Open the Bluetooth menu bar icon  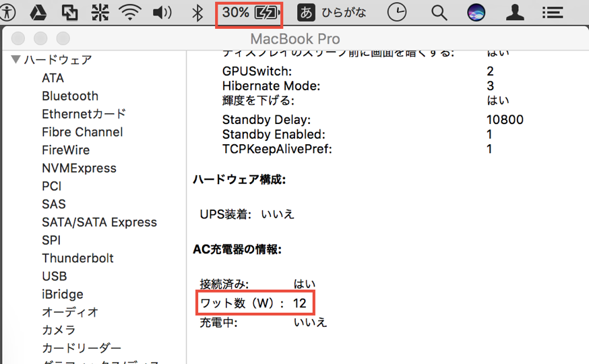point(197,12)
